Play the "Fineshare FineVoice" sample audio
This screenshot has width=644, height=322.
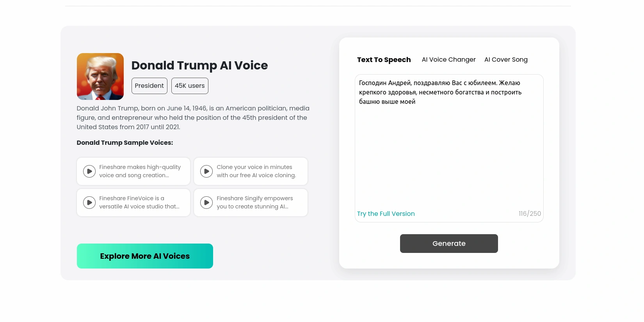[x=89, y=203]
